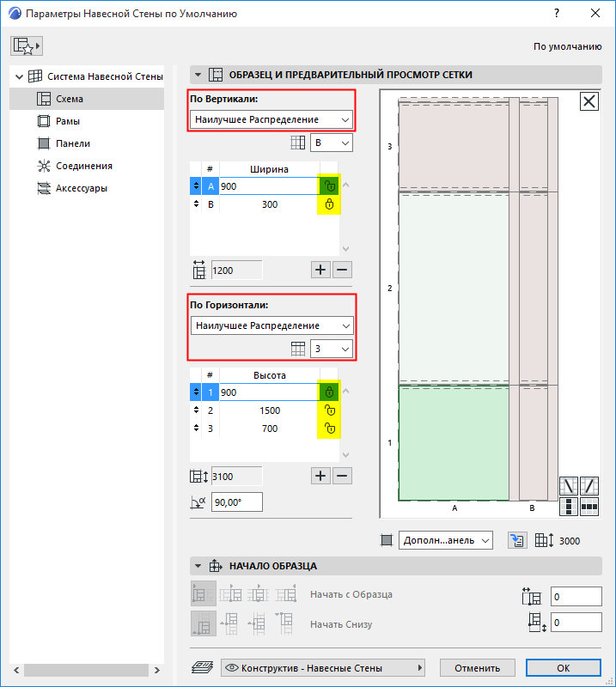This screenshot has width=616, height=687.
Task: Open the Конструктив - Навесные Стены layer selector
Action: point(323,668)
